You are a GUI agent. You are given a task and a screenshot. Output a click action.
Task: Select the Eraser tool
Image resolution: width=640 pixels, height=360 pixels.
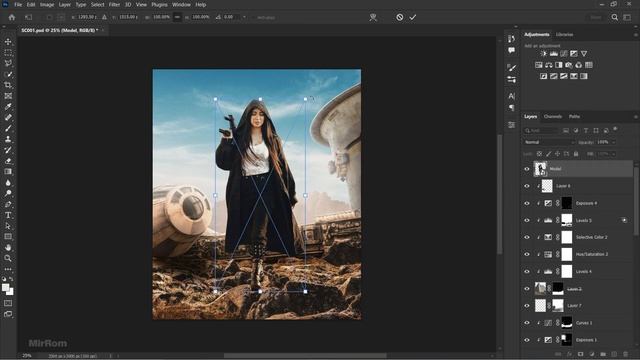point(8,161)
